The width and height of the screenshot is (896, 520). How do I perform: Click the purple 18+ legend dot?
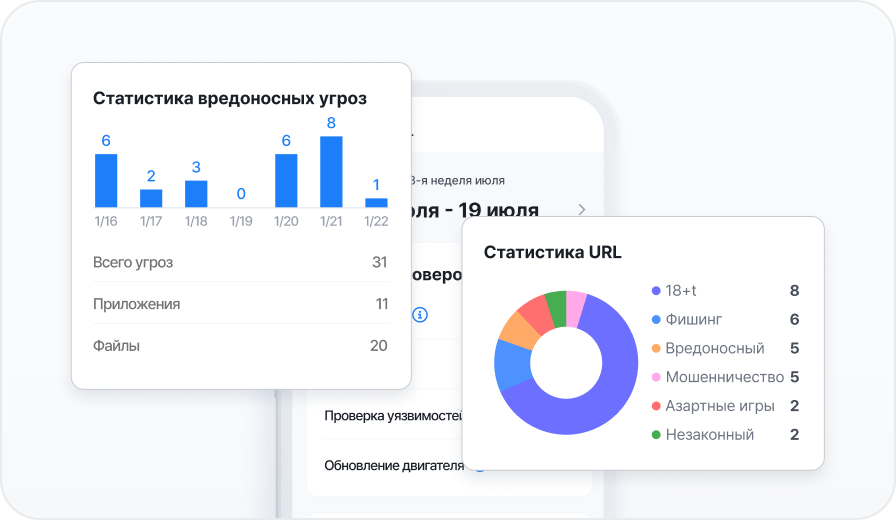tap(656, 291)
